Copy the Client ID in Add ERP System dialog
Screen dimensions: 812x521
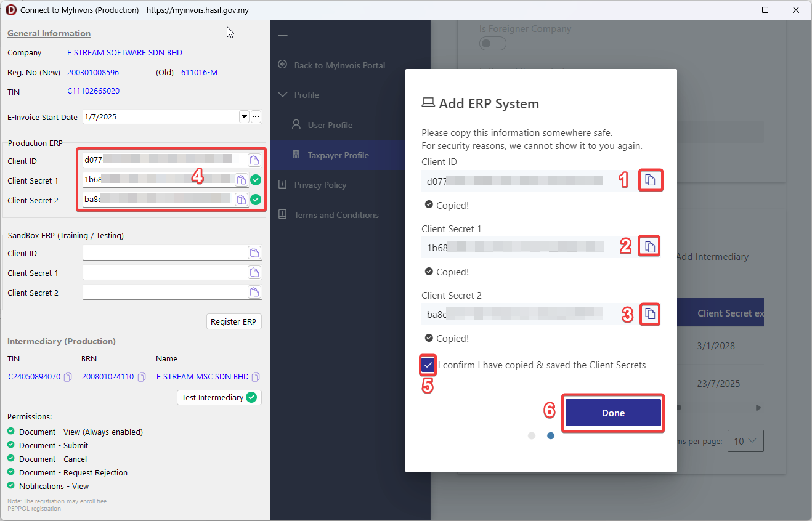(650, 180)
